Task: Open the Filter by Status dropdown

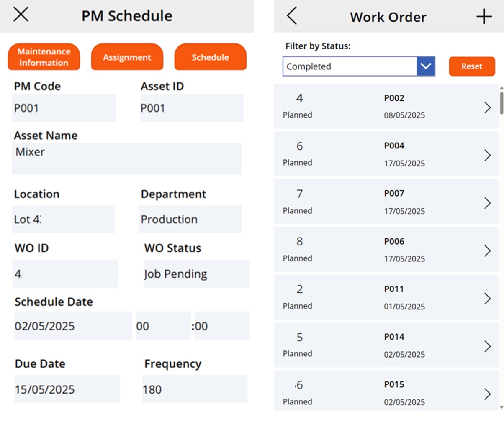Action: click(426, 66)
